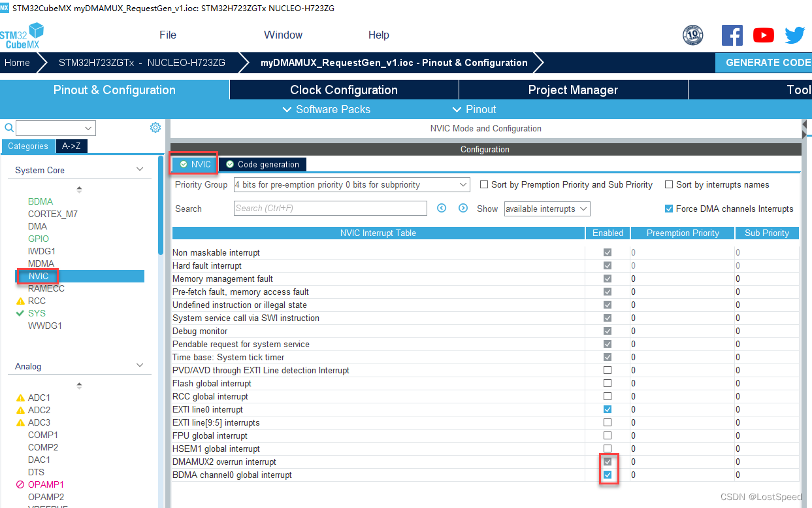Go to Home breadcrumb
812x508 pixels.
click(17, 63)
